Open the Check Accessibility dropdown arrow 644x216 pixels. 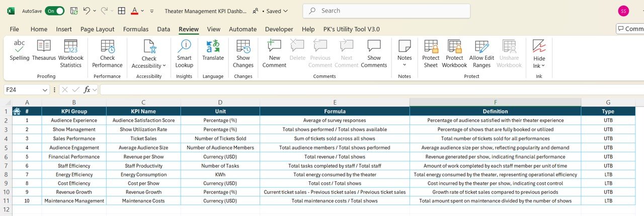click(164, 66)
